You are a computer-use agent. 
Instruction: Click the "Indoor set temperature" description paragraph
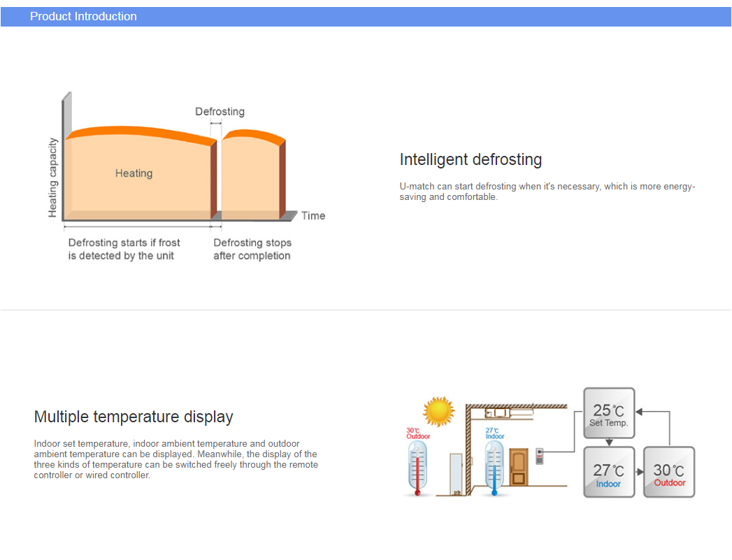[x=176, y=459]
